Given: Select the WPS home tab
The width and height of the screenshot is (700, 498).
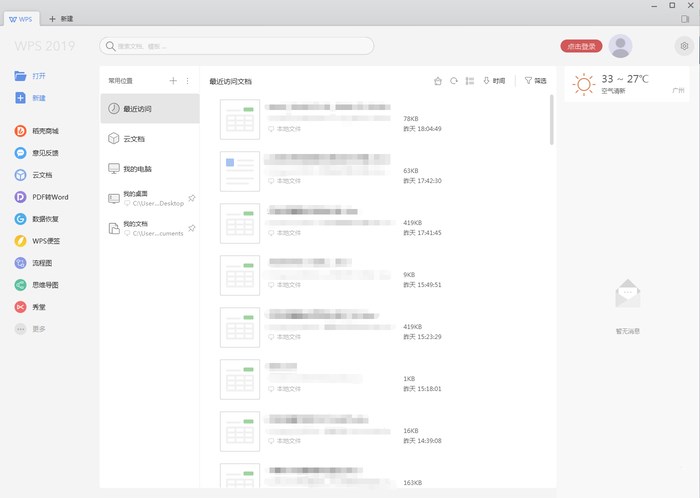Looking at the screenshot, I should tap(21, 19).
